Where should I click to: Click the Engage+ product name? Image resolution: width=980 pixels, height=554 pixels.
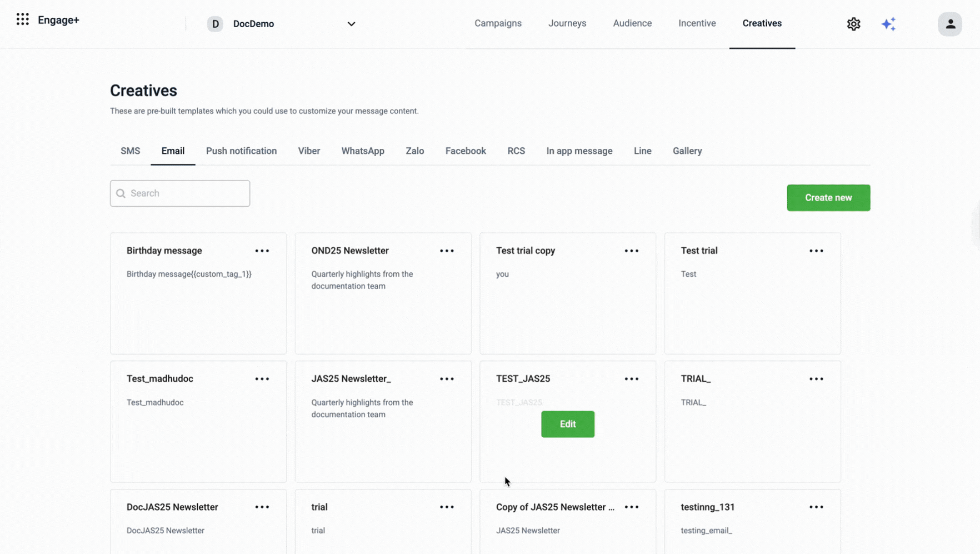click(58, 20)
